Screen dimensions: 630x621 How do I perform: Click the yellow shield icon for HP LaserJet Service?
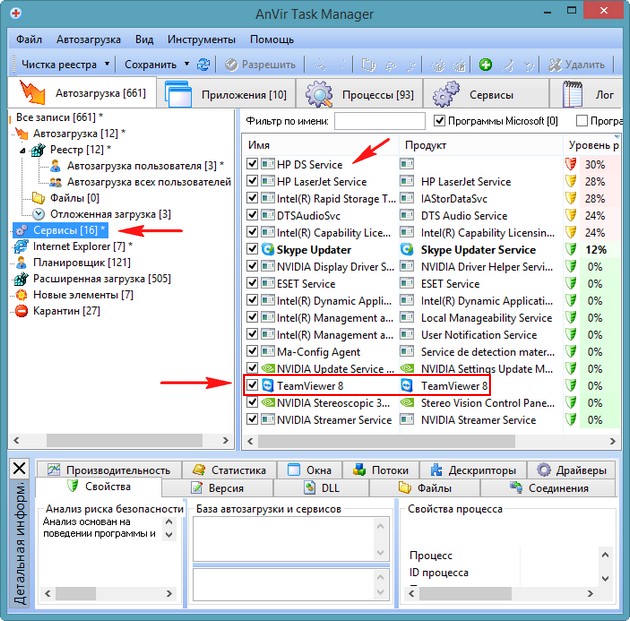click(571, 181)
